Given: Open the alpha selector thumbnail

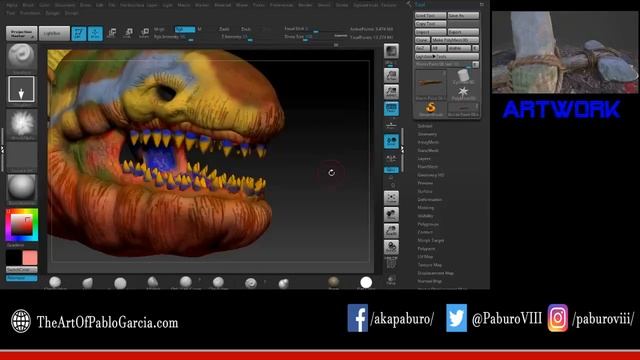Looking at the screenshot, I should click(22, 123).
